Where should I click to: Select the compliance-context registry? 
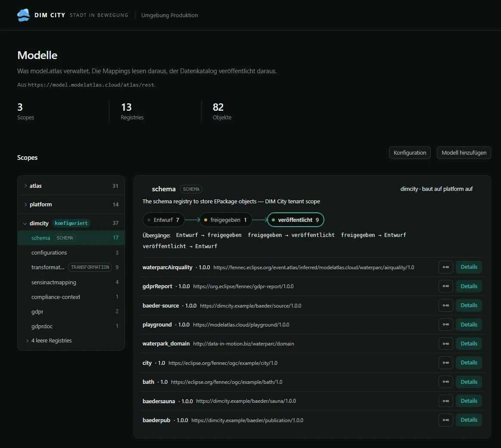(x=71, y=297)
